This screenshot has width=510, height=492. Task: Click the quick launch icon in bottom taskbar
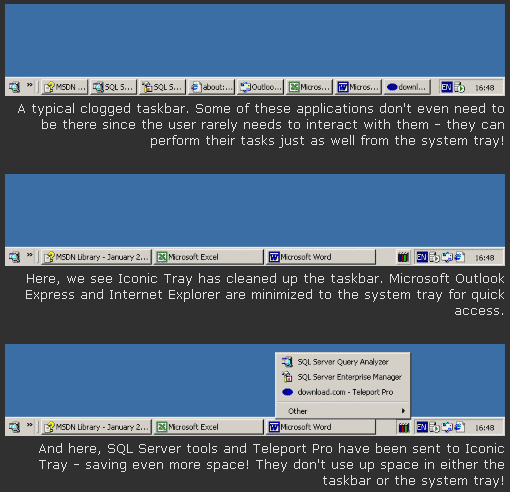pos(14,427)
